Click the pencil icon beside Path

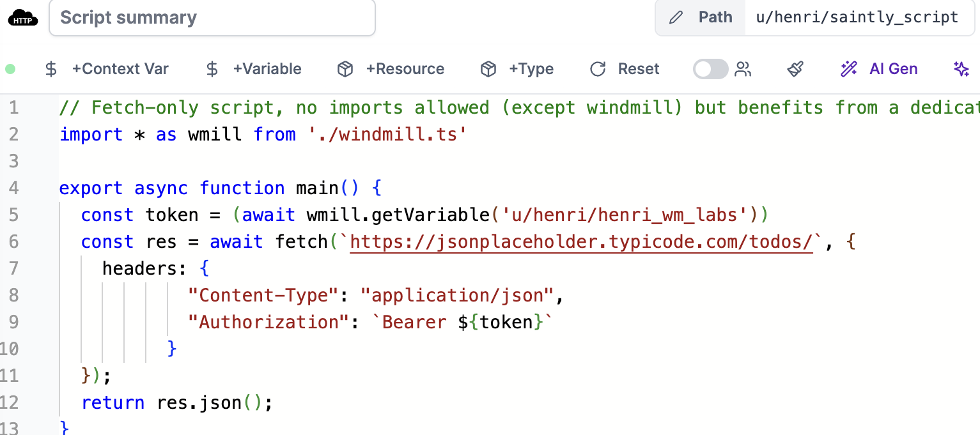pos(676,17)
